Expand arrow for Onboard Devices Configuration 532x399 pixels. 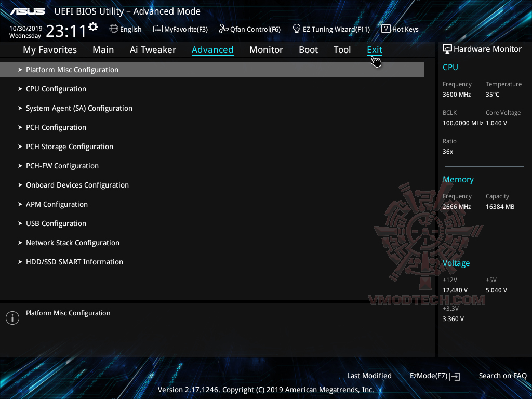[20, 185]
